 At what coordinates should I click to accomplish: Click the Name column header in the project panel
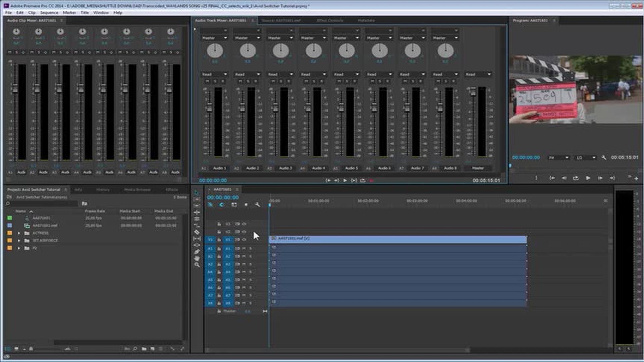pyautogui.click(x=21, y=211)
